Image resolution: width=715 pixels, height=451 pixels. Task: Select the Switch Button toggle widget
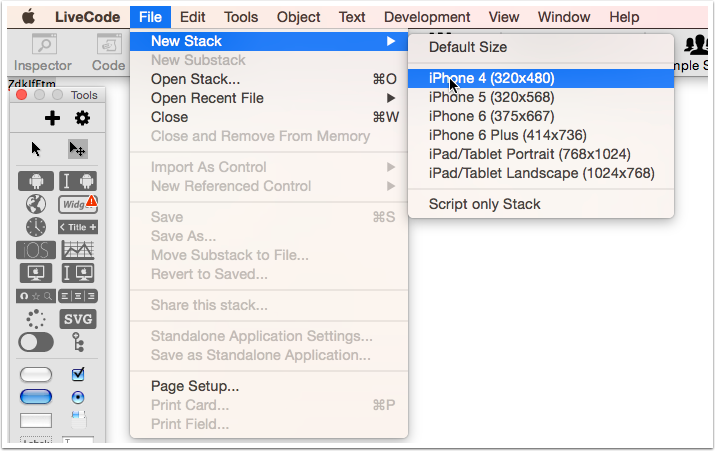(x=36, y=342)
